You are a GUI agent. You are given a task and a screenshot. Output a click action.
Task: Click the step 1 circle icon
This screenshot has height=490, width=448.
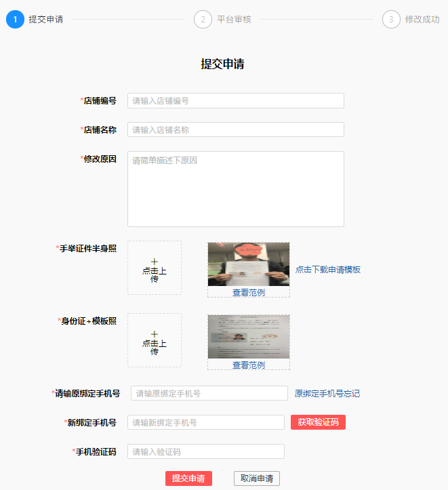15,20
